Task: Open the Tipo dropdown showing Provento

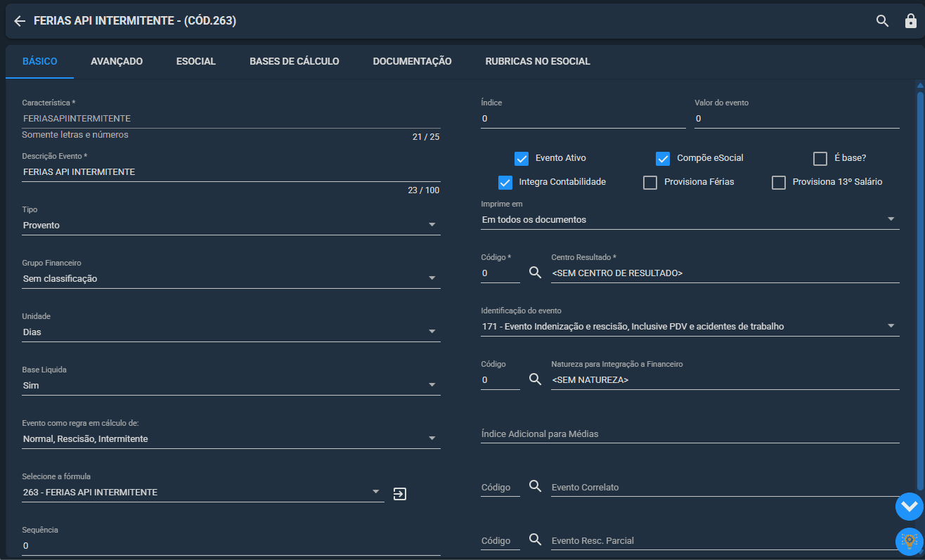Action: pos(231,226)
